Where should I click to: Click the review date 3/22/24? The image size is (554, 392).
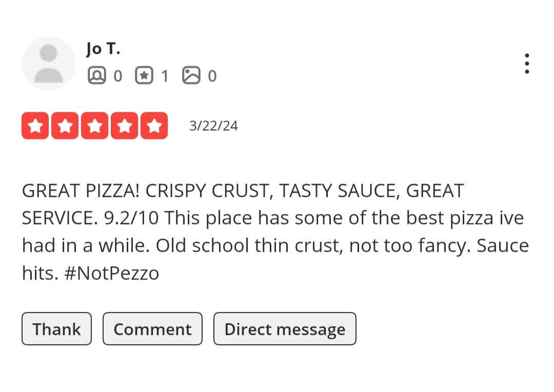(x=213, y=126)
